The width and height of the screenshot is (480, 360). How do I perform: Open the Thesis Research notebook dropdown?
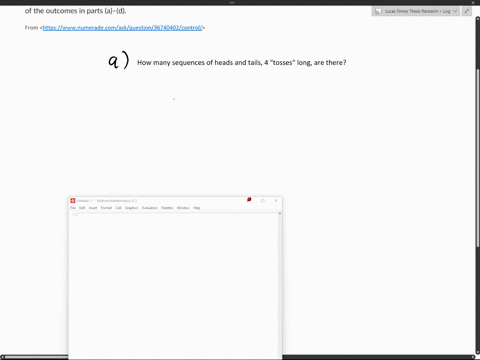click(x=416, y=11)
